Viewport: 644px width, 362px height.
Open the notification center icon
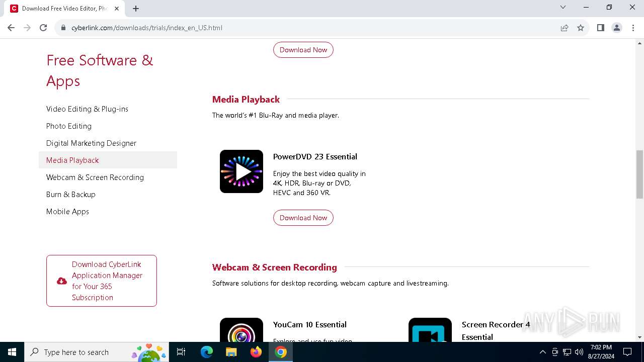pos(627,352)
